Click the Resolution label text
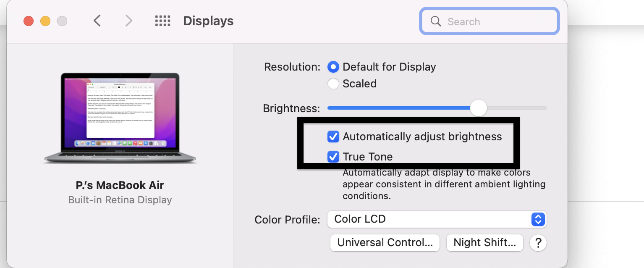This screenshot has height=268, width=644. pos(291,66)
